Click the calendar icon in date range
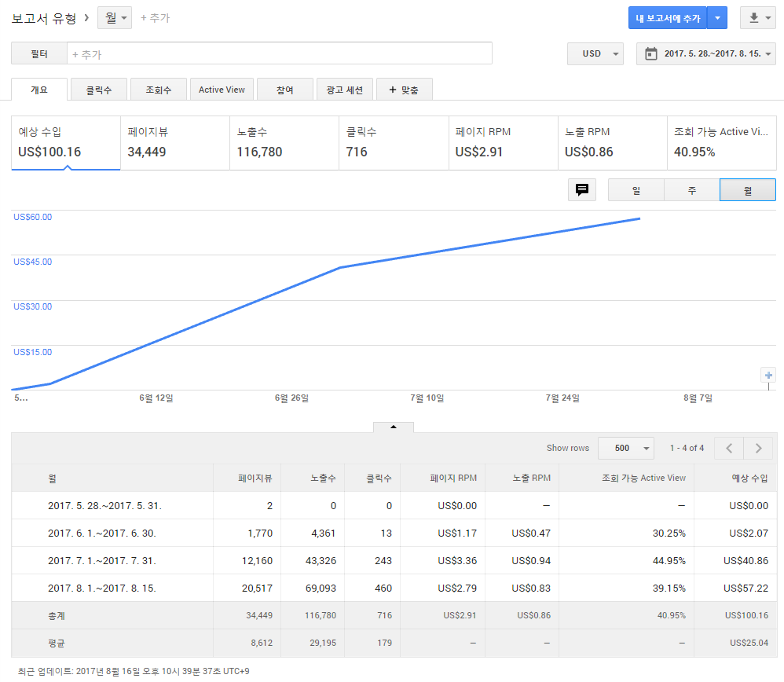This screenshot has height=682, width=784. pos(650,53)
